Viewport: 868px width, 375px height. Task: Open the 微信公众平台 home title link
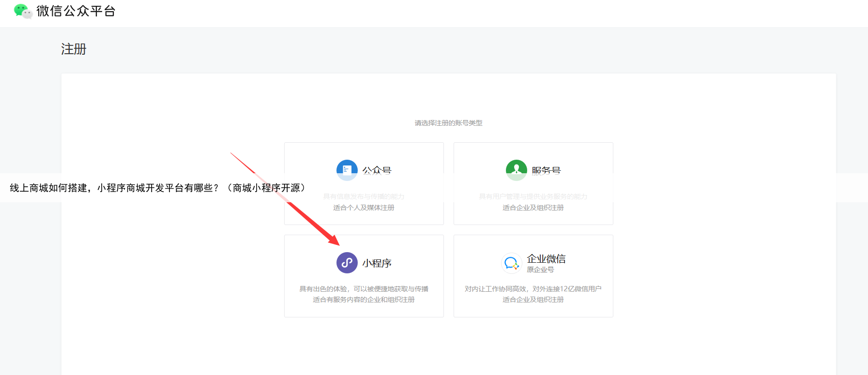[x=76, y=11]
